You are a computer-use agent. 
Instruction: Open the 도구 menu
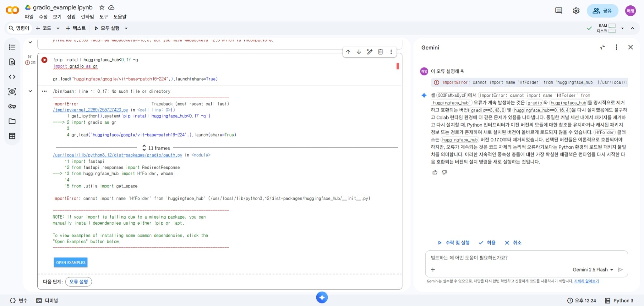pyautogui.click(x=104, y=17)
